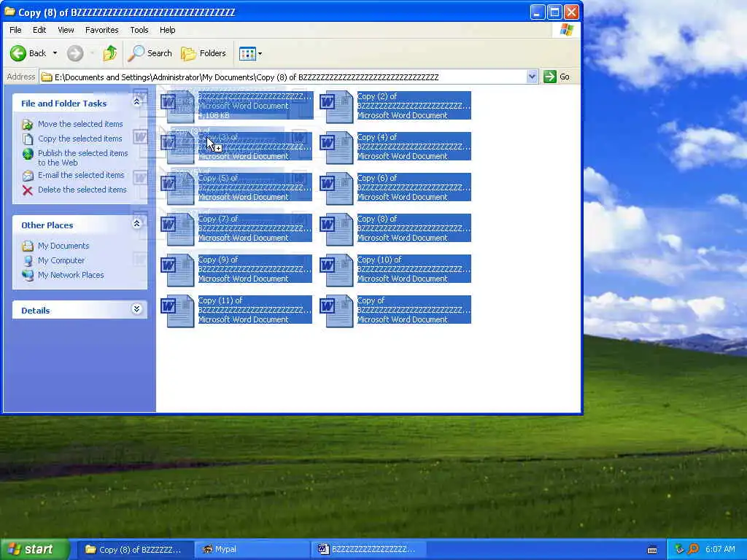Open the Back history dropdown arrow

coord(55,53)
